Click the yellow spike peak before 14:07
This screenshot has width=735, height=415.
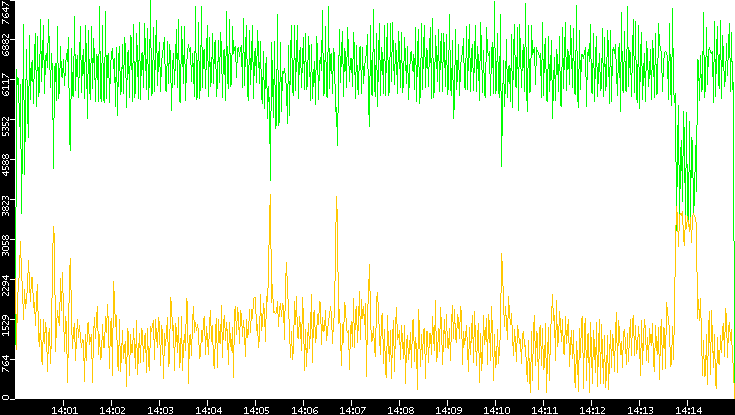[x=336, y=197]
